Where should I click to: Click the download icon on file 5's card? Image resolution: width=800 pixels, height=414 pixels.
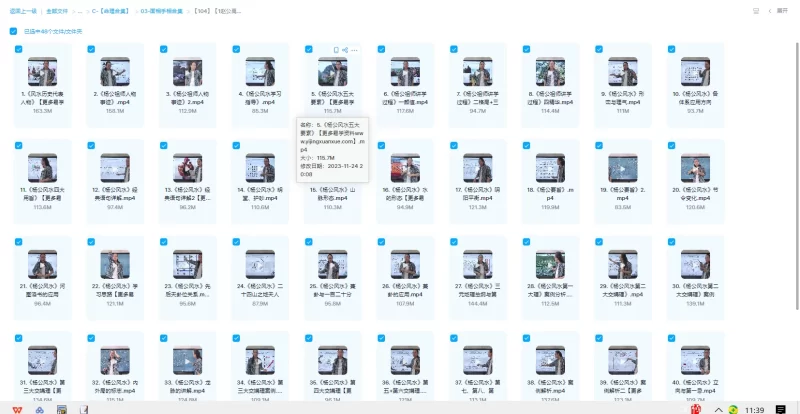click(x=336, y=50)
